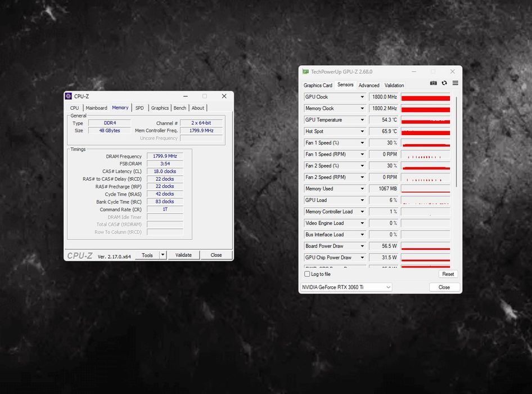
Task: Open the Fan 2 Speed (%) dropdown
Action: pyautogui.click(x=362, y=165)
